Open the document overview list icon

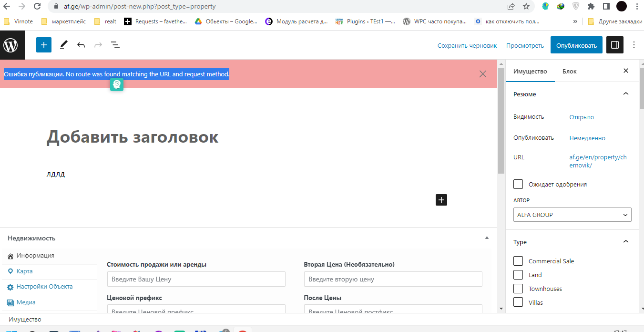(x=115, y=45)
